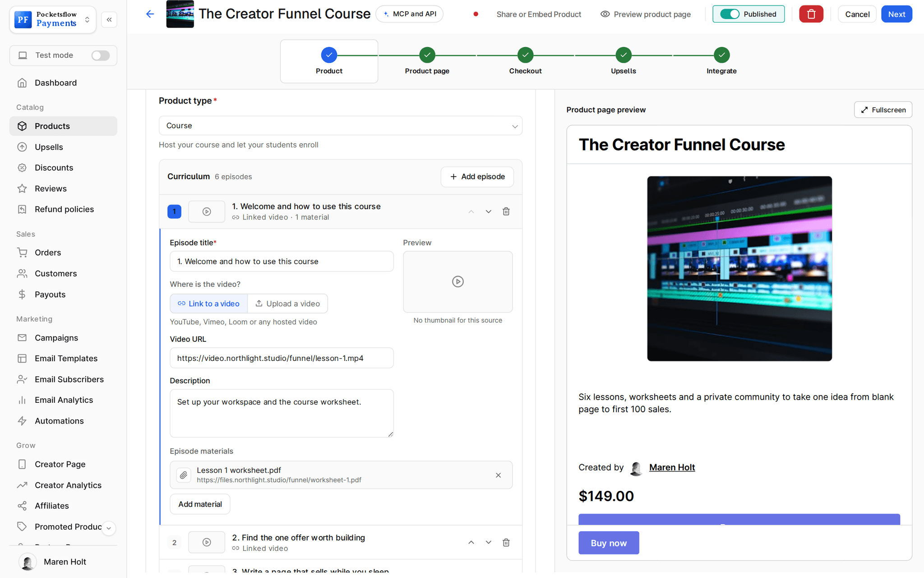Go to the Integrate step

tap(721, 61)
